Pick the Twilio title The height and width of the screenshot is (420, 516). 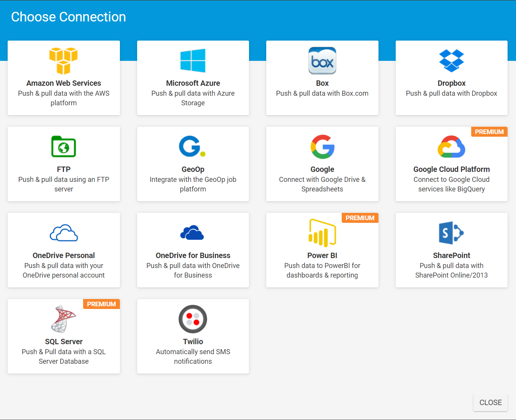click(x=193, y=342)
